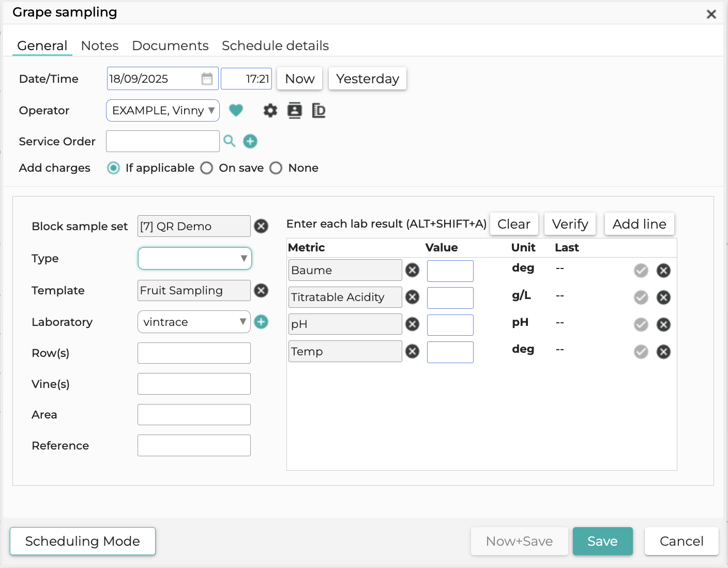Image resolution: width=728 pixels, height=568 pixels.
Task: Open the Laboratory dropdown
Action: click(194, 322)
